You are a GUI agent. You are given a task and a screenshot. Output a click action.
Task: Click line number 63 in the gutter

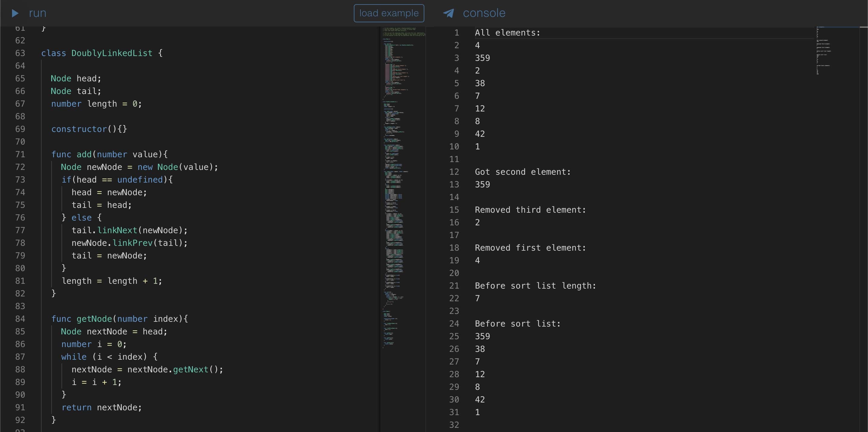pos(20,53)
